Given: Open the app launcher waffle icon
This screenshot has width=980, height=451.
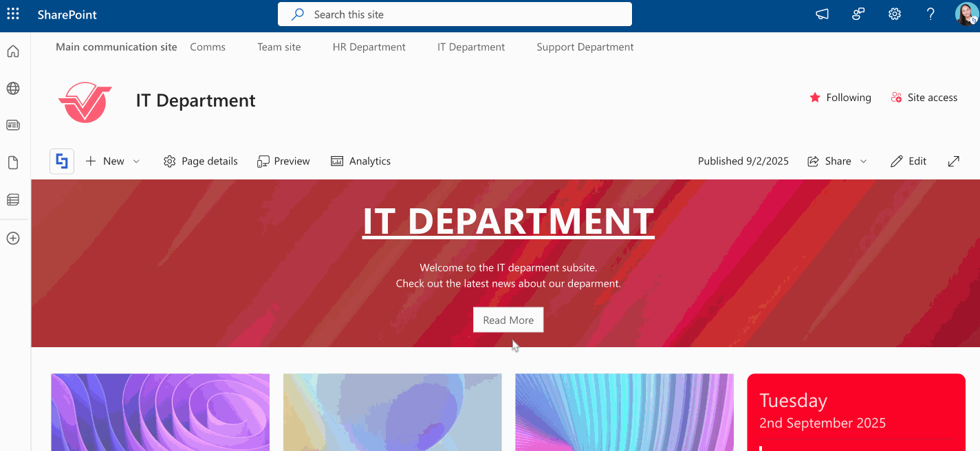Looking at the screenshot, I should [x=13, y=14].
